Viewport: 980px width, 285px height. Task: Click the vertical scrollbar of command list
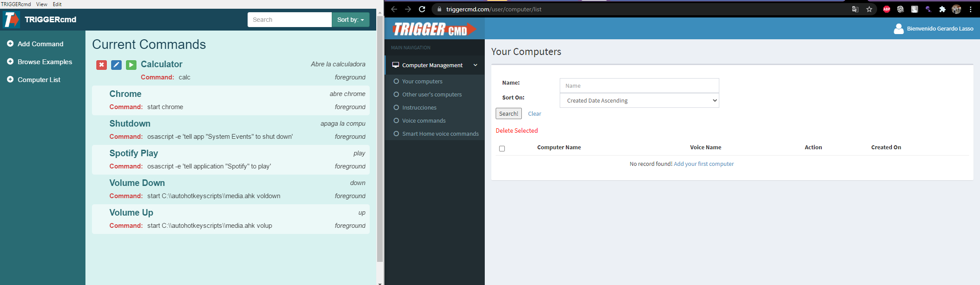click(x=380, y=139)
